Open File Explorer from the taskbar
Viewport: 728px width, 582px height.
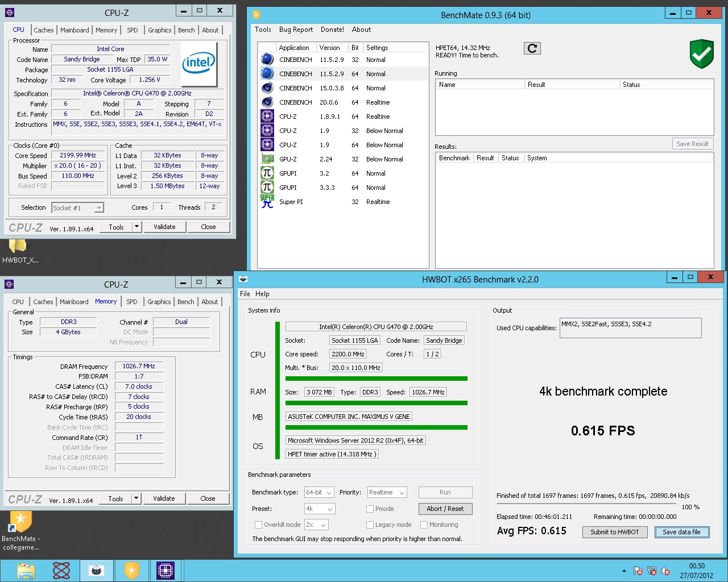pos(26,571)
